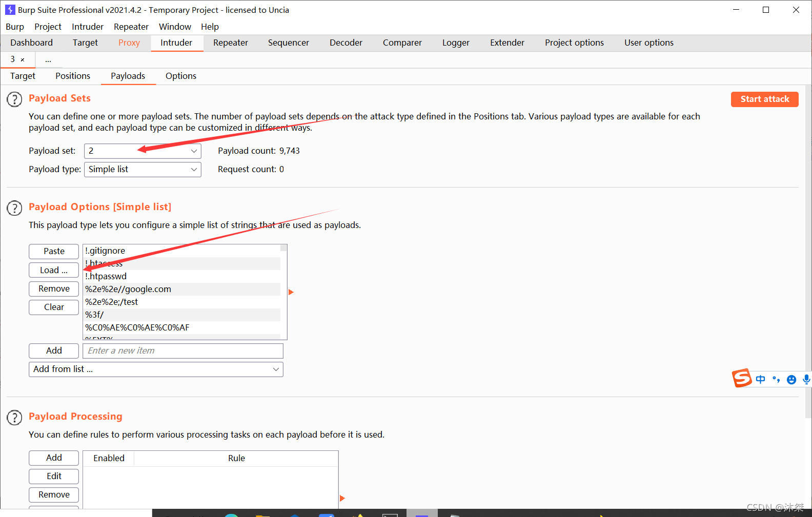Add a payload processing rule
812x517 pixels.
point(54,458)
